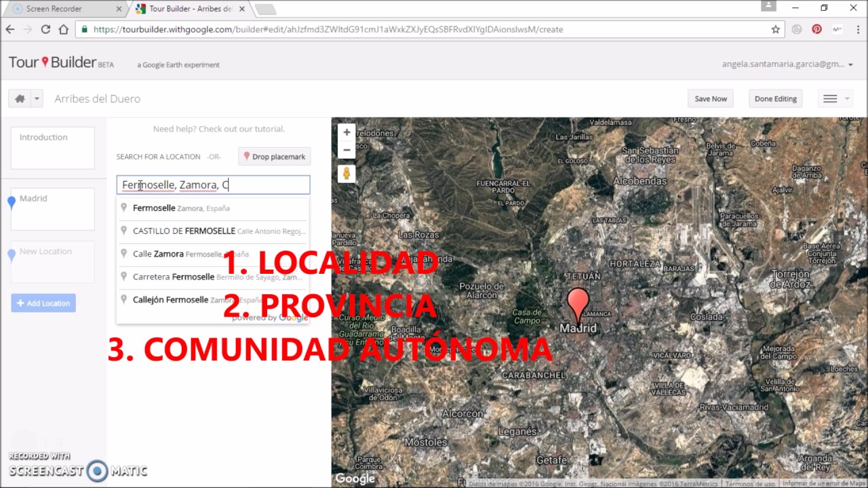Click the Tour Builder home button
This screenshot has height=488, width=868.
coord(20,98)
